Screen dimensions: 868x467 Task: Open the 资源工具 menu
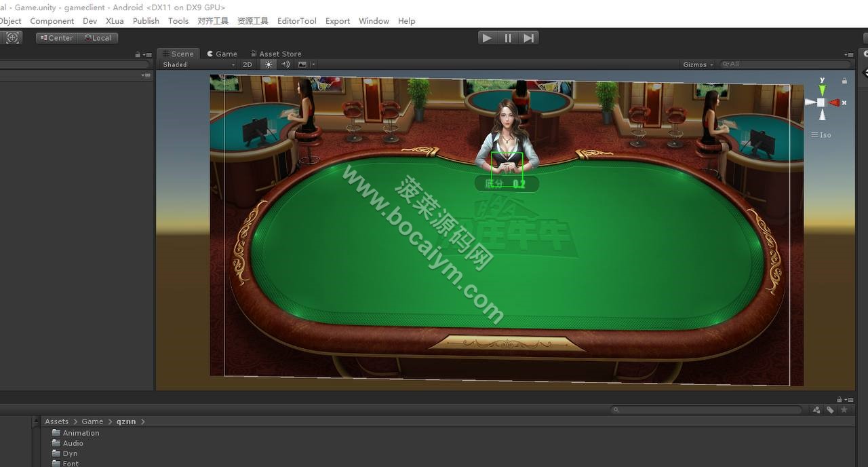[253, 21]
